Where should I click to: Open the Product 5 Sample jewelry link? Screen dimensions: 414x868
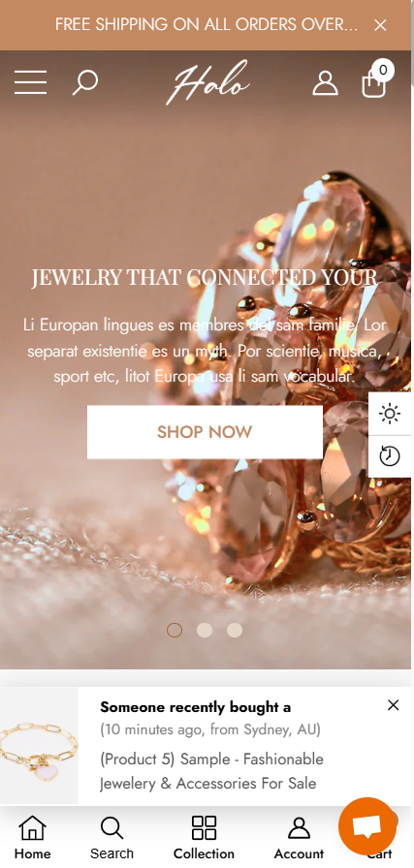coord(211,771)
